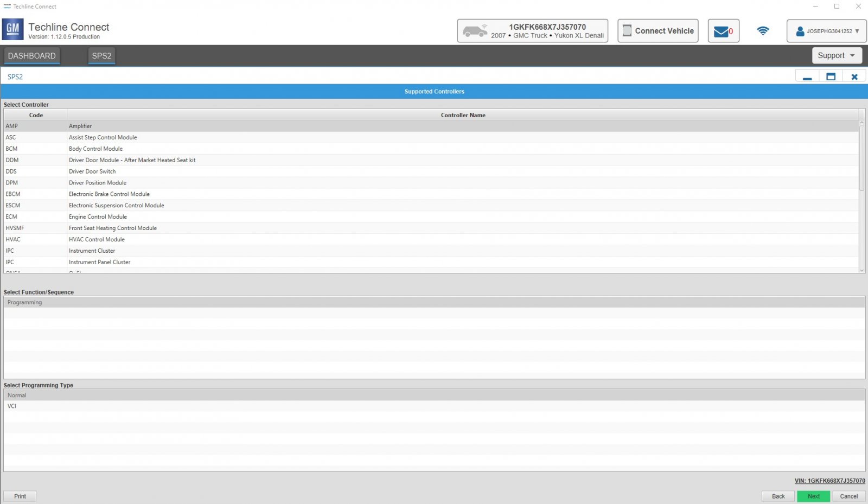
Task: Minimize the Techline Connect window
Action: pos(815,7)
